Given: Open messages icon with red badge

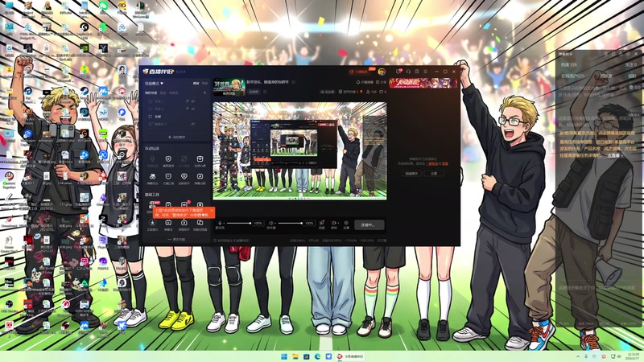Looking at the screenshot, I should coord(398,72).
